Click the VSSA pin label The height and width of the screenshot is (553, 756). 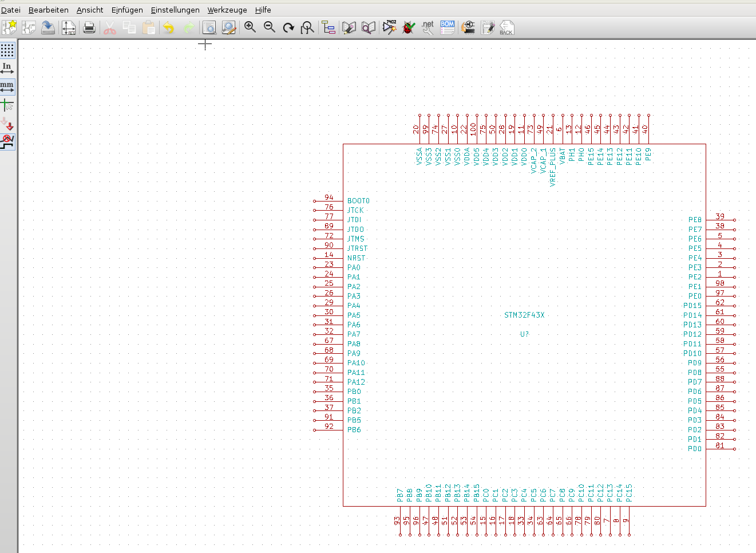[x=419, y=156]
